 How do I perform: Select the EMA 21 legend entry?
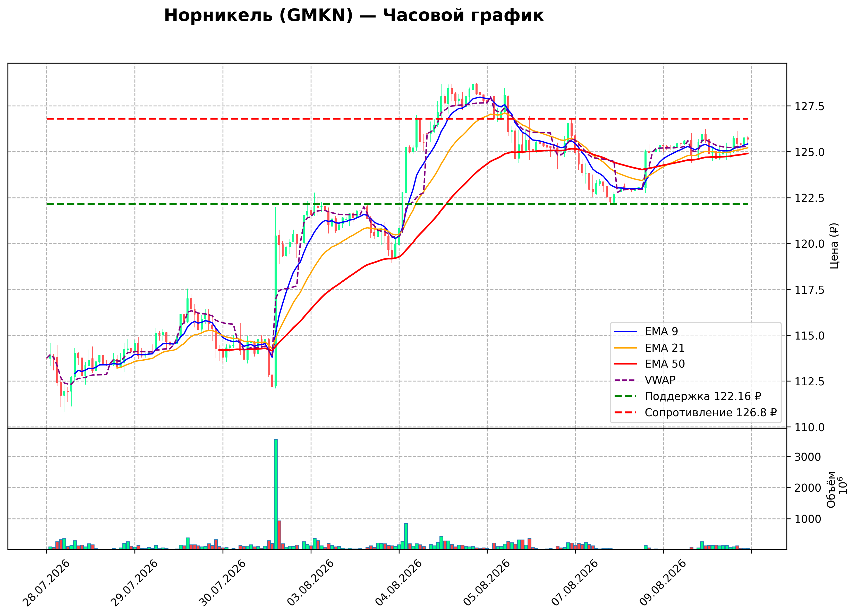tap(649, 348)
